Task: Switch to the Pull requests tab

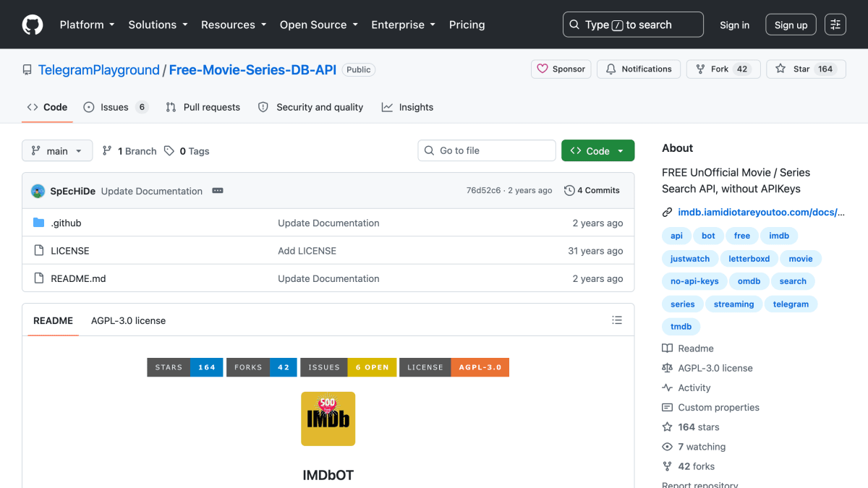Action: [203, 107]
